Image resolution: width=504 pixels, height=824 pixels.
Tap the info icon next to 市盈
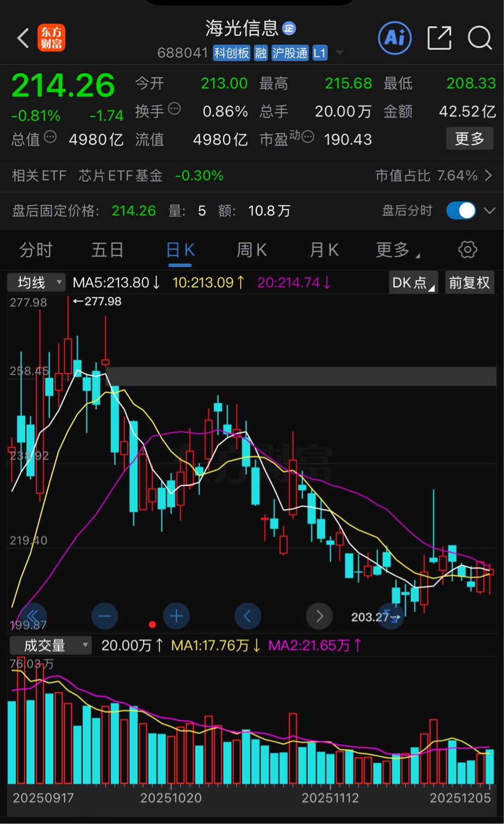308,137
